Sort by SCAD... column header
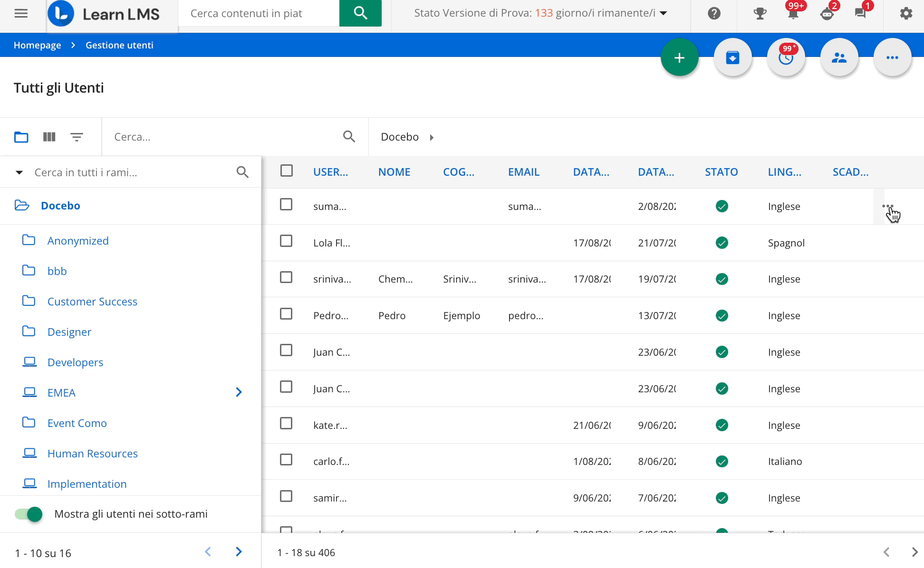This screenshot has height=568, width=924. pyautogui.click(x=851, y=172)
